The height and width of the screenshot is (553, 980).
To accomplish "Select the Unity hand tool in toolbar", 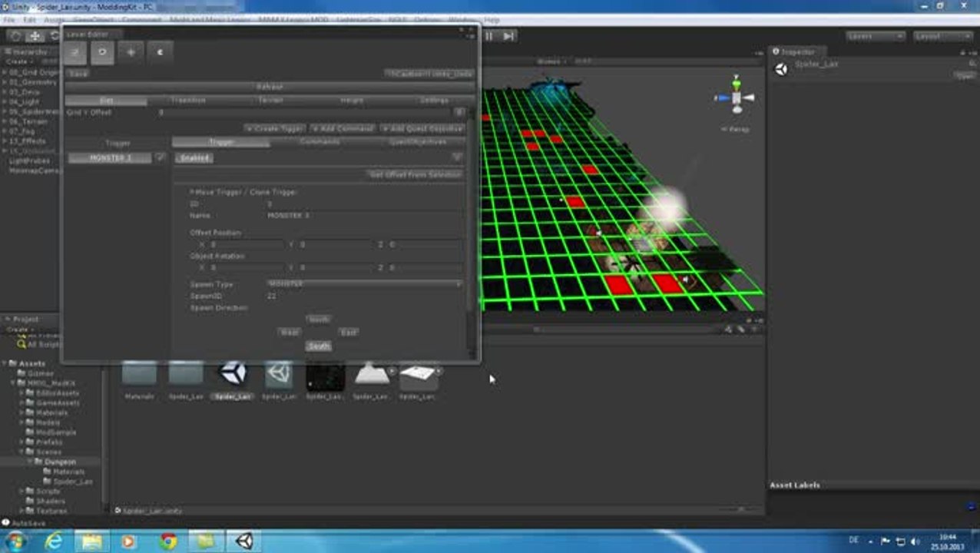I will [x=15, y=36].
